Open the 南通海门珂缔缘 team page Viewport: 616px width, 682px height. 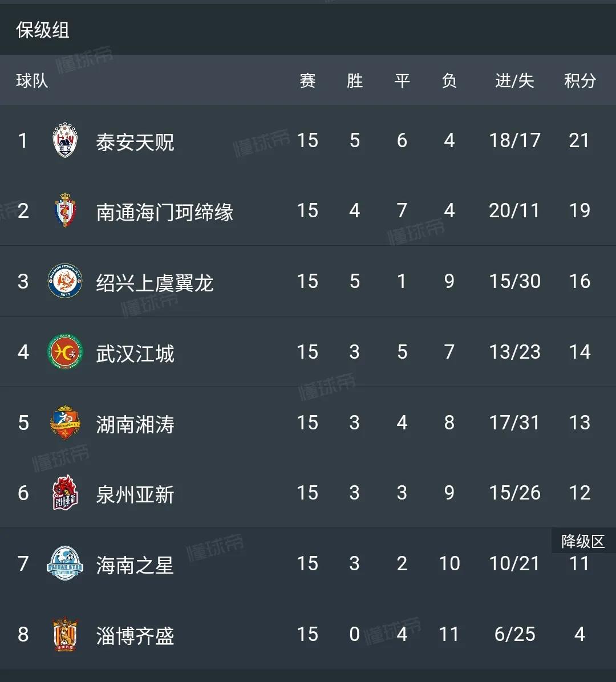point(164,212)
